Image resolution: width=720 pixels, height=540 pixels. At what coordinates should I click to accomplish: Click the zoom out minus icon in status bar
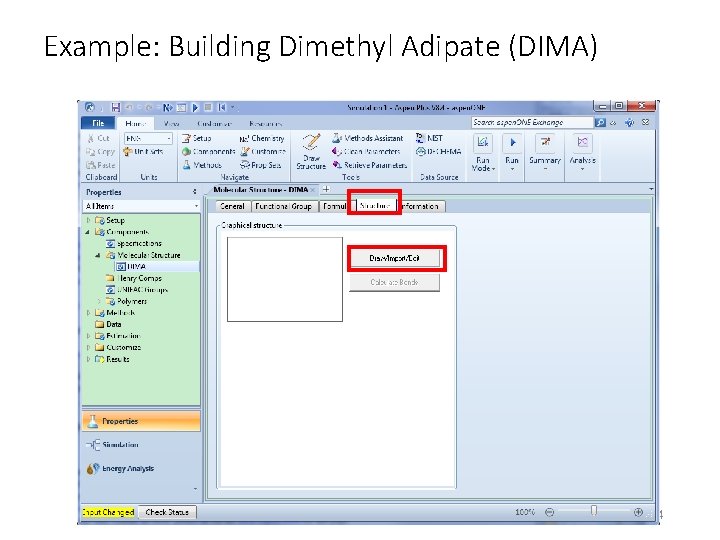coord(549,512)
